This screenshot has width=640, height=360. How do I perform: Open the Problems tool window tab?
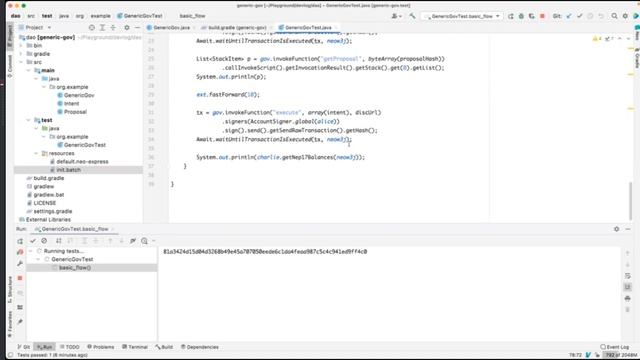click(100, 347)
